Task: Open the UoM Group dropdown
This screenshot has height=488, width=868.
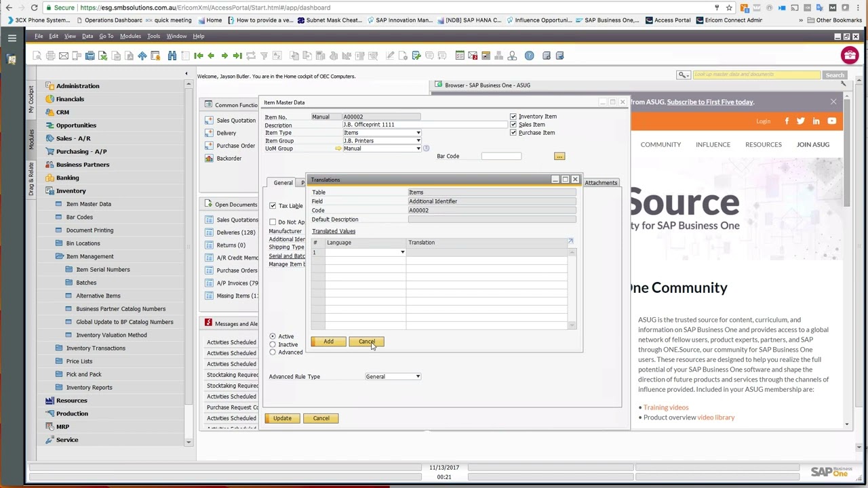Action: click(x=418, y=148)
